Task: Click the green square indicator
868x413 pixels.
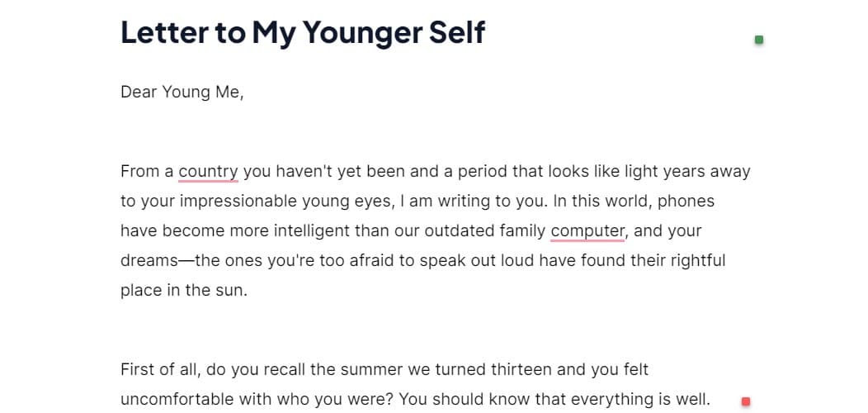Action: (x=759, y=40)
